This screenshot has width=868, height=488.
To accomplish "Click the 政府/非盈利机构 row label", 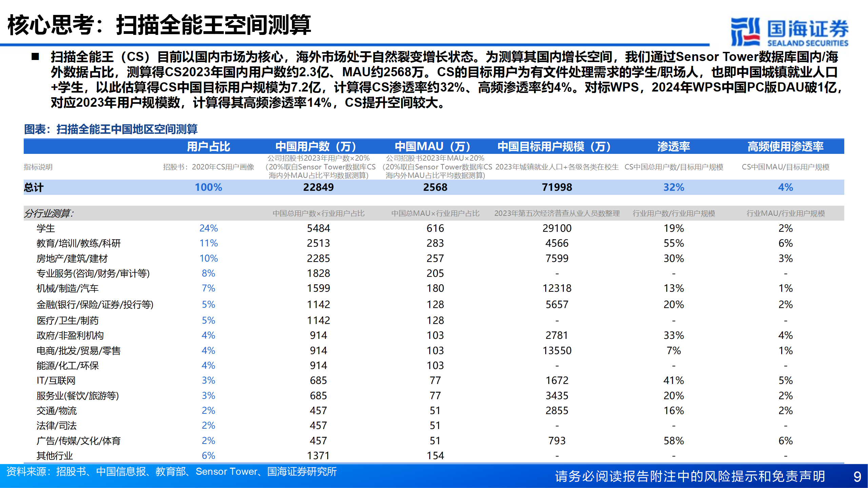I will pyautogui.click(x=70, y=335).
